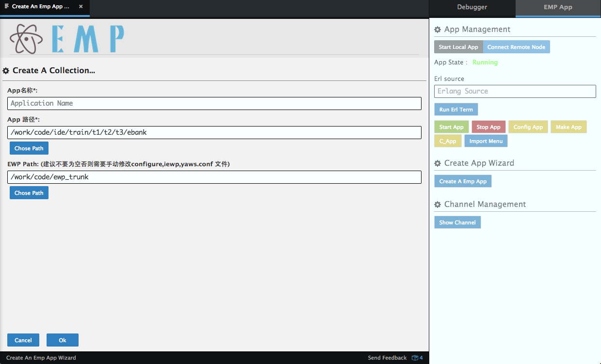This screenshot has height=364, width=601.
Task: Click gear icon beside Channel Management
Action: [438, 205]
